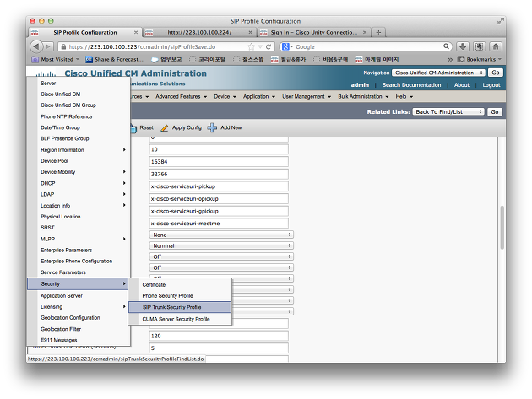
Task: Click Go button next to Related Links
Action: (495, 111)
